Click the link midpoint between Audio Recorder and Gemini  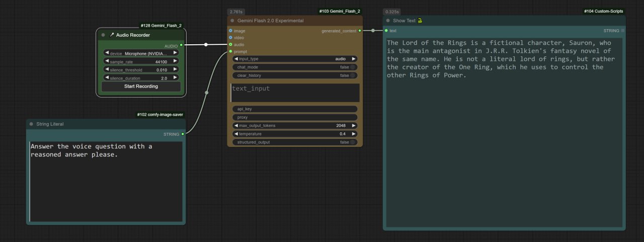coord(206,45)
